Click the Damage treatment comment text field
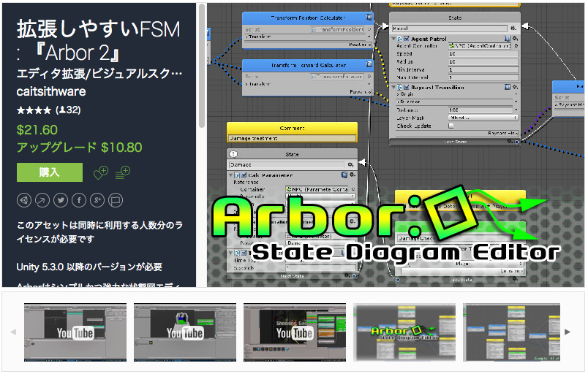The height and width of the screenshot is (374, 588). pos(292,139)
